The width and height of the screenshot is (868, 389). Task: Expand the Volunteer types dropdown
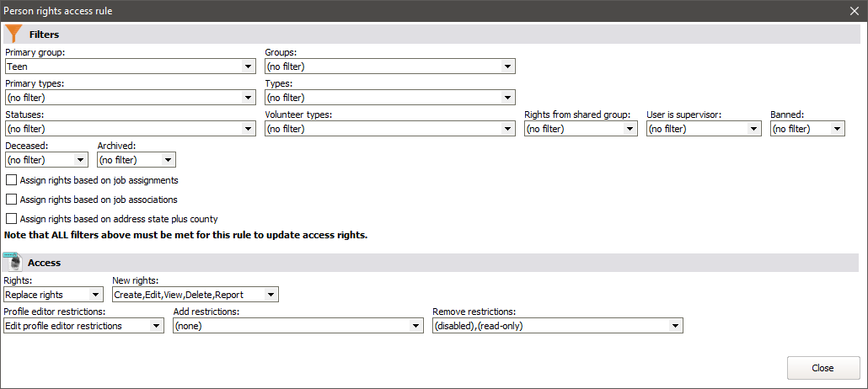(508, 129)
